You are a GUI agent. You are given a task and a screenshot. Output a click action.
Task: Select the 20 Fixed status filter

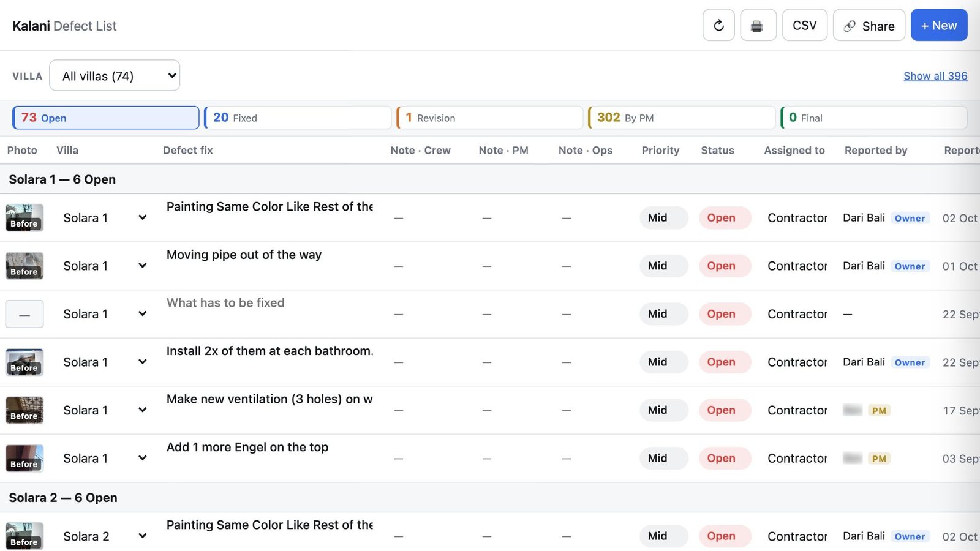tap(298, 118)
